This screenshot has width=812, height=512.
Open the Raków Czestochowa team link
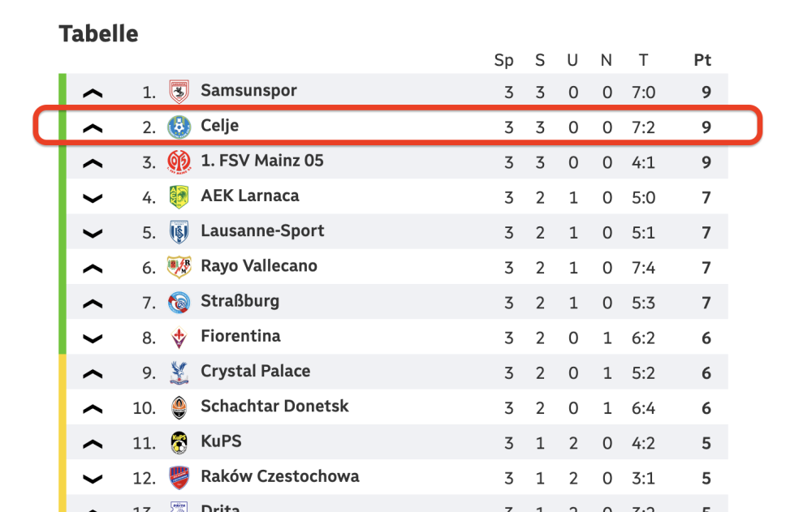coord(279,476)
